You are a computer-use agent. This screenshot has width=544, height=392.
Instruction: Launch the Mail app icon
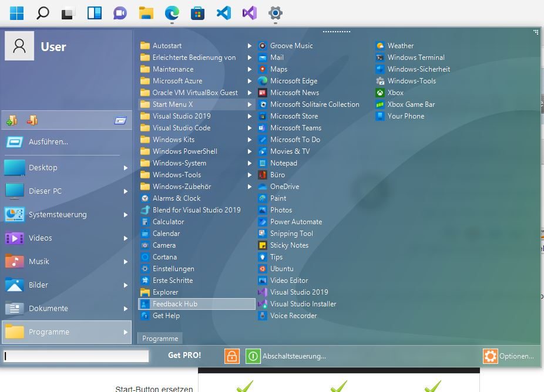(263, 58)
